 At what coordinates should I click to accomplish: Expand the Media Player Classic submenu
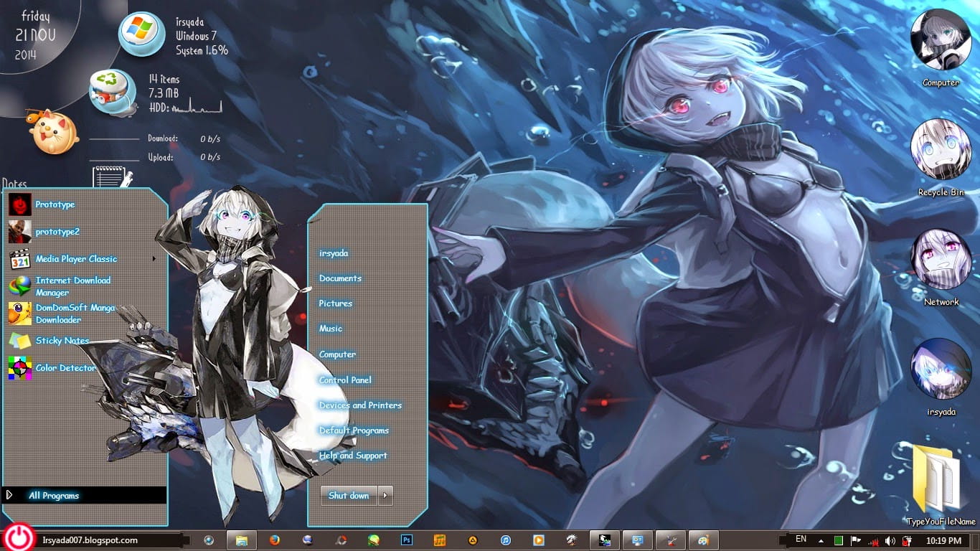[x=153, y=259]
